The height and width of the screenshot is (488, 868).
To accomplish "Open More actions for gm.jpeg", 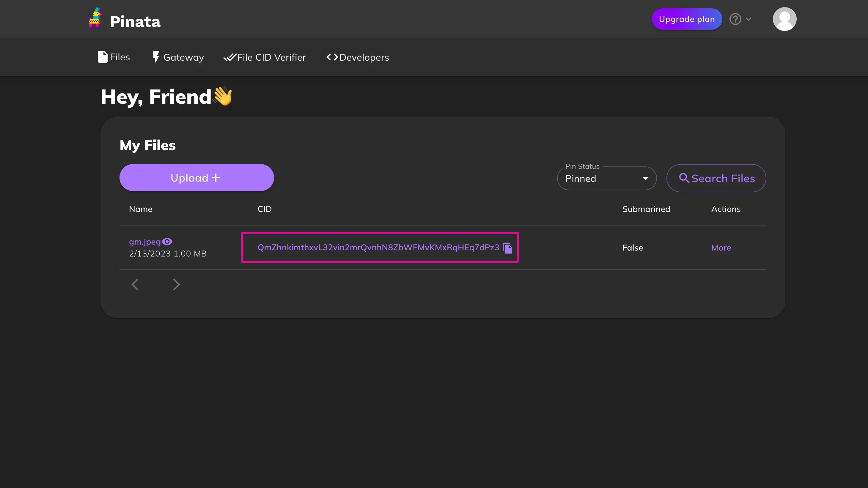I will [x=721, y=248].
